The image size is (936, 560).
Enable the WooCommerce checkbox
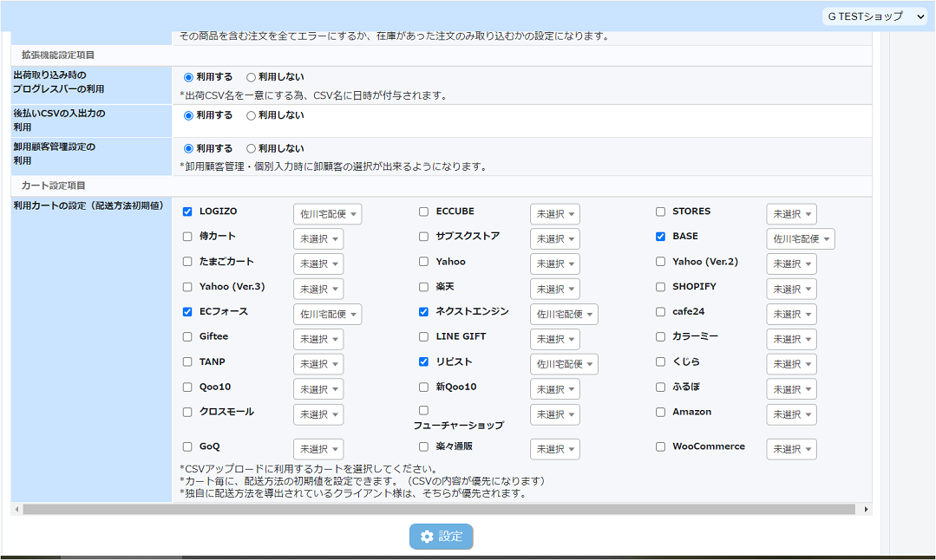[x=660, y=446]
